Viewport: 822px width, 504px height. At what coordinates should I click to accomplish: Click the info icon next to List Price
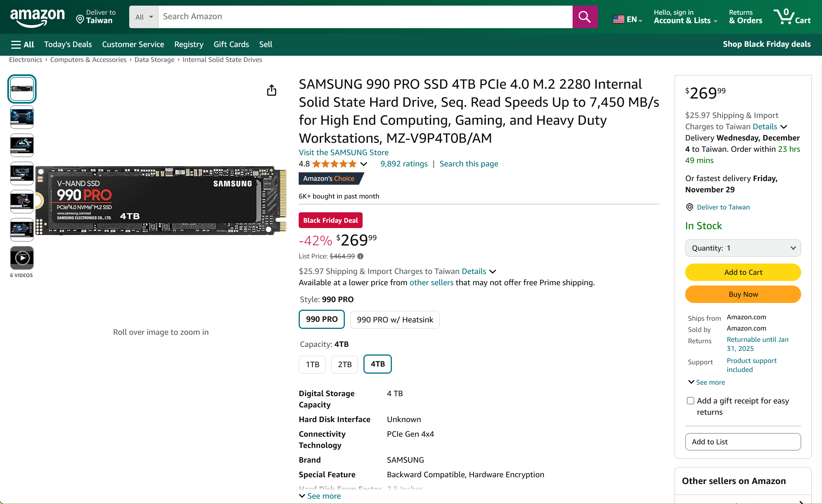point(360,256)
